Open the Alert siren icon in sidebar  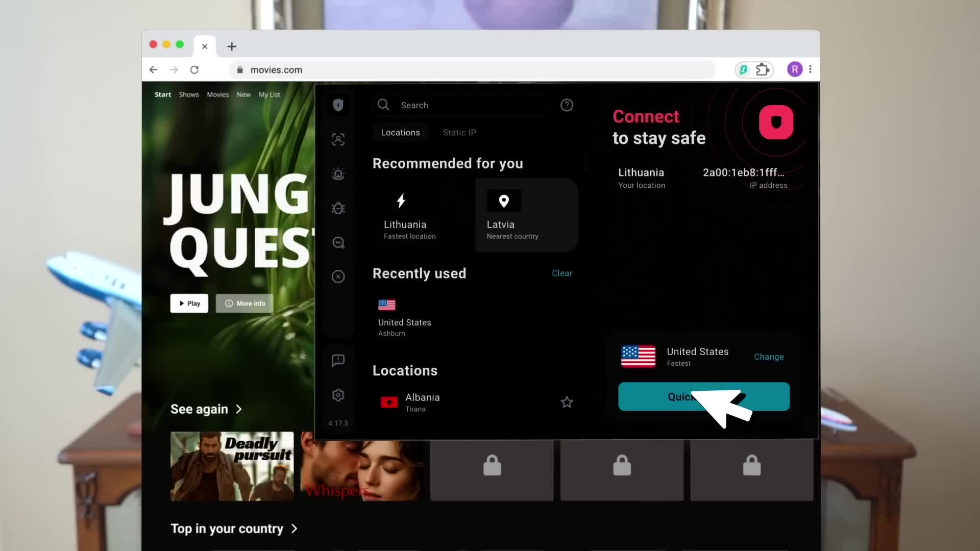338,174
